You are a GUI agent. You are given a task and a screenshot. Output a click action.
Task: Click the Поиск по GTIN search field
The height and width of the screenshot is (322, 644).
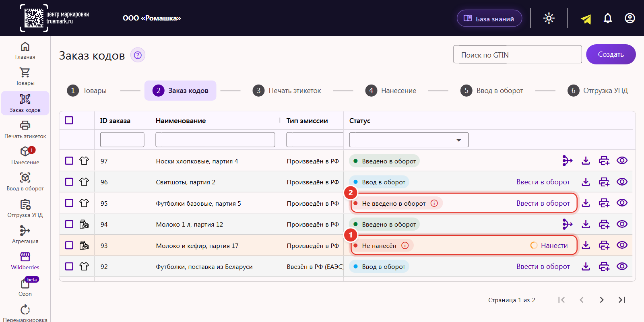pos(518,54)
